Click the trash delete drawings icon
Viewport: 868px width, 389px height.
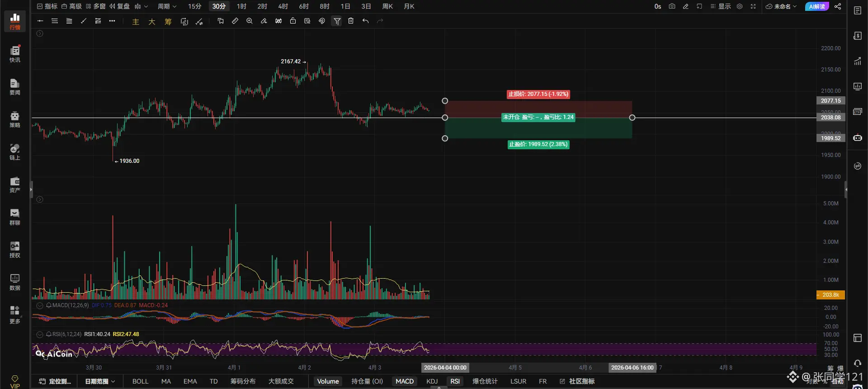point(351,21)
